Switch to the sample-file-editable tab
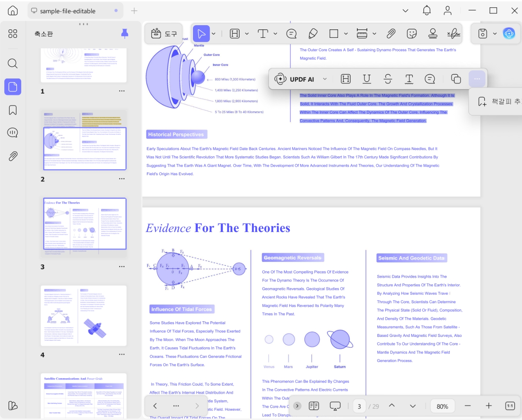 [x=75, y=11]
